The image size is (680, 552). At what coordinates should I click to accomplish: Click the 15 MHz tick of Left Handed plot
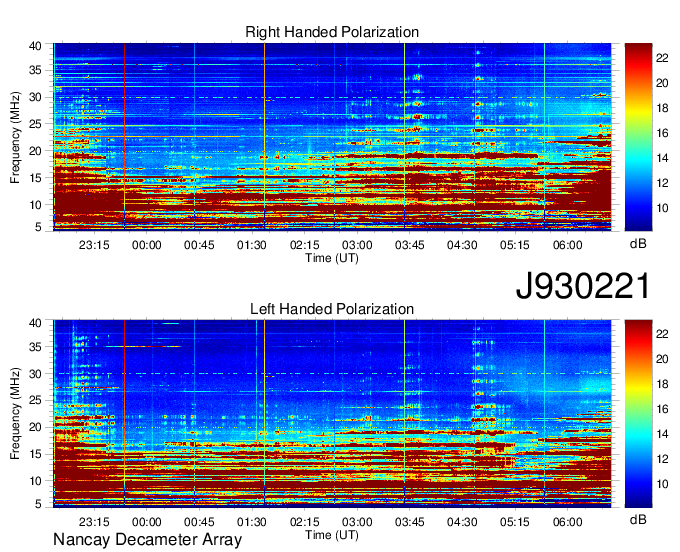[x=35, y=454]
